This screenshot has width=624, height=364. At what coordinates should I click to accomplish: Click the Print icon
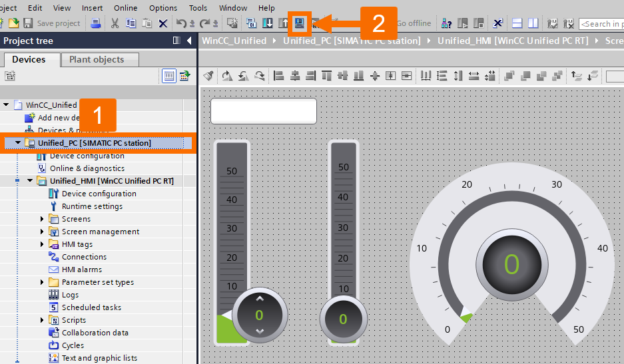[95, 23]
